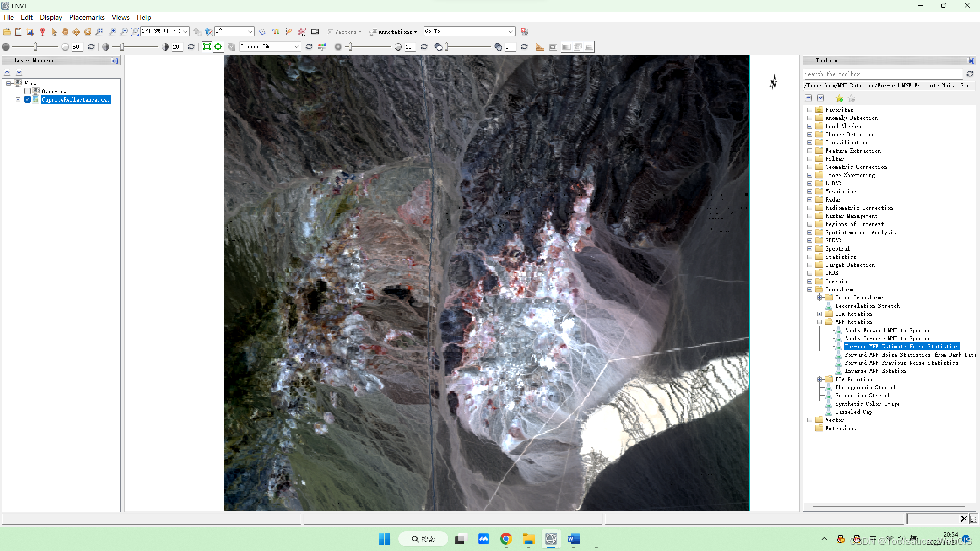The height and width of the screenshot is (551, 980).
Task: Uncheck the CupriteReflectance.dat layer checkbox
Action: (x=28, y=99)
